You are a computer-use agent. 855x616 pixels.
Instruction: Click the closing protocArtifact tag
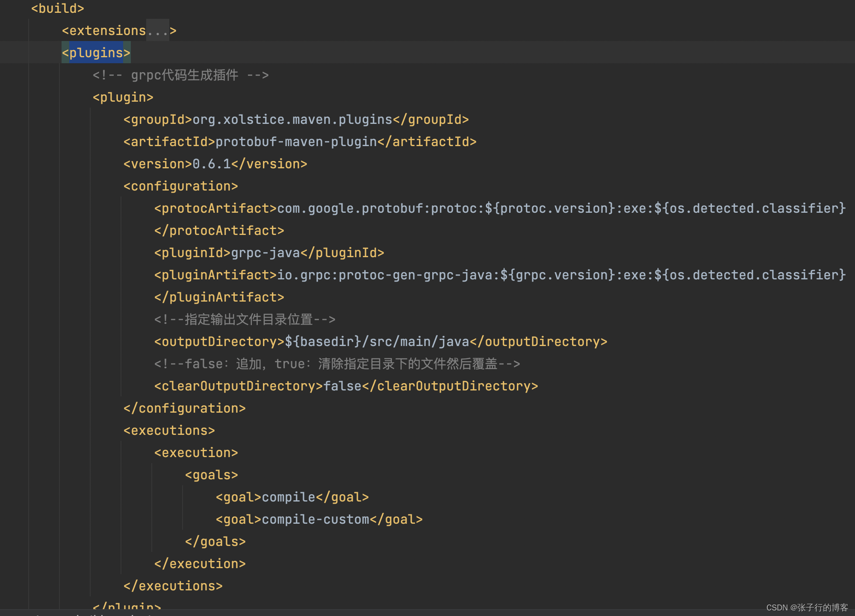point(219,231)
